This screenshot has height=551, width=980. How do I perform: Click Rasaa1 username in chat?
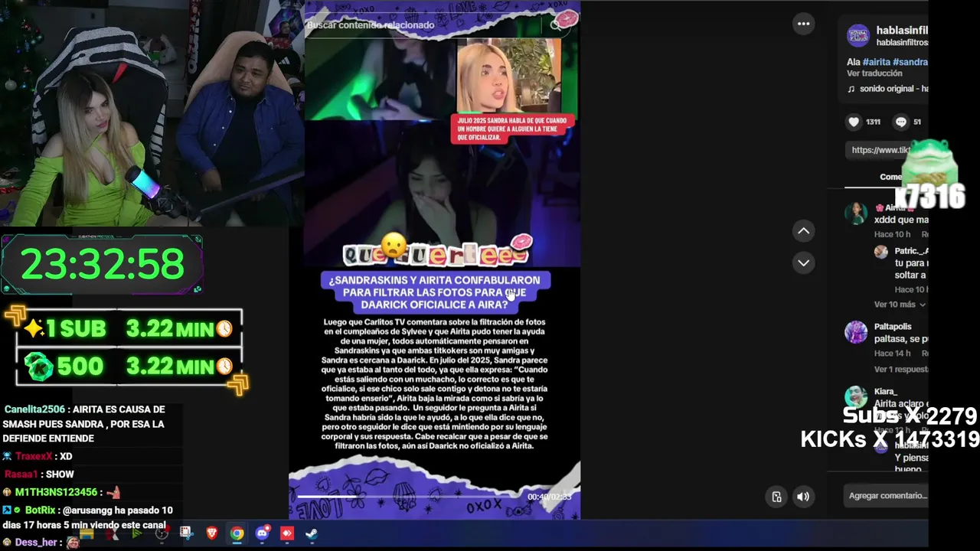click(20, 474)
